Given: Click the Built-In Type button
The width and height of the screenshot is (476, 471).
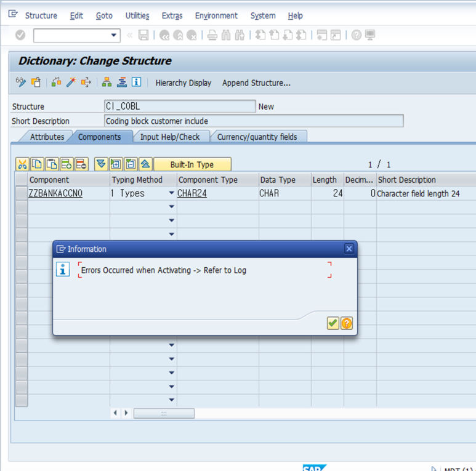Looking at the screenshot, I should (x=192, y=164).
